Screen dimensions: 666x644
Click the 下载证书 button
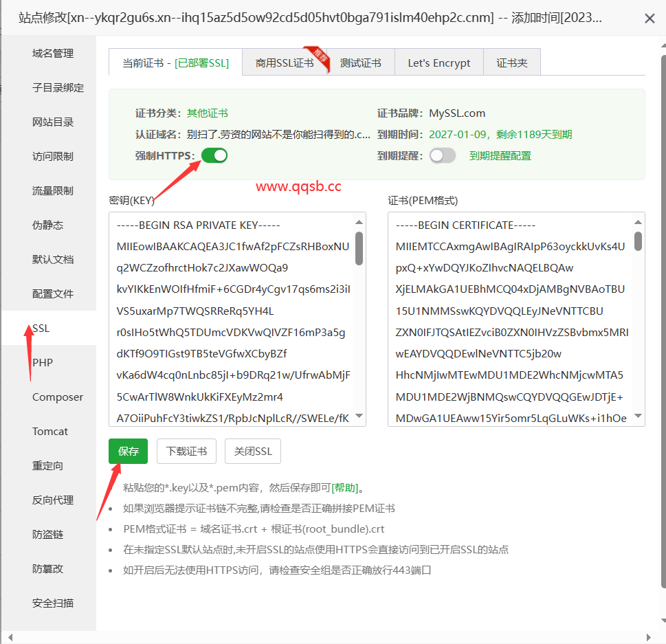tap(186, 452)
